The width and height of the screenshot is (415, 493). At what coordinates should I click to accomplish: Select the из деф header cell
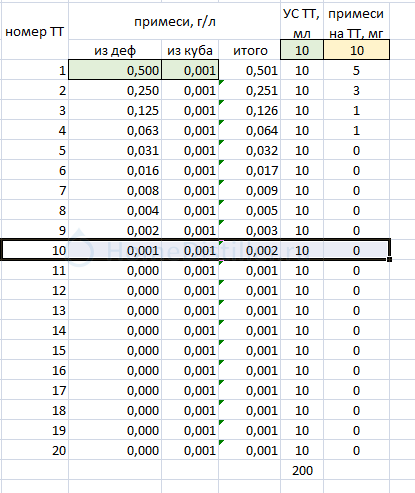[115, 50]
